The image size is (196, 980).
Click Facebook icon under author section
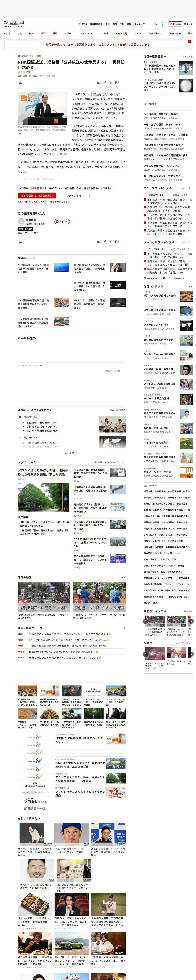click(105, 242)
